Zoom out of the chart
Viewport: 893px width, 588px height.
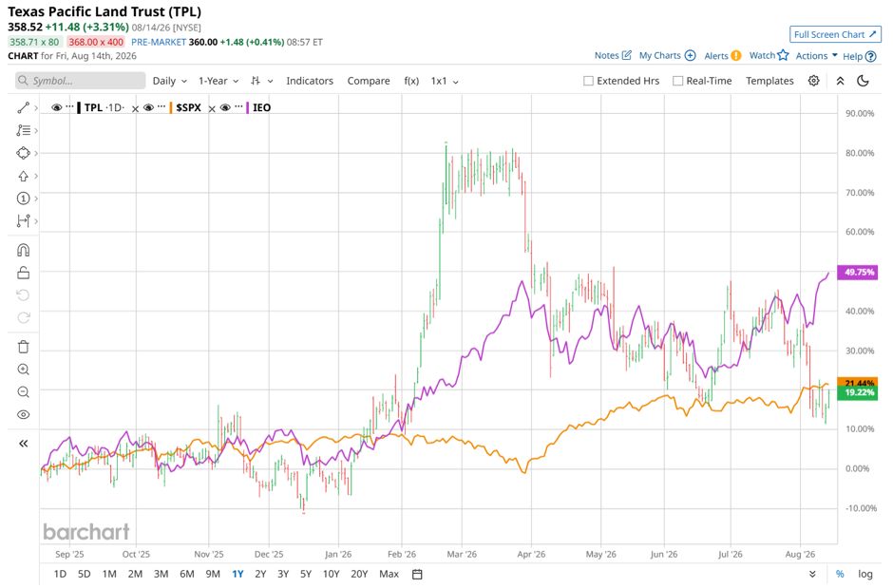coord(24,391)
